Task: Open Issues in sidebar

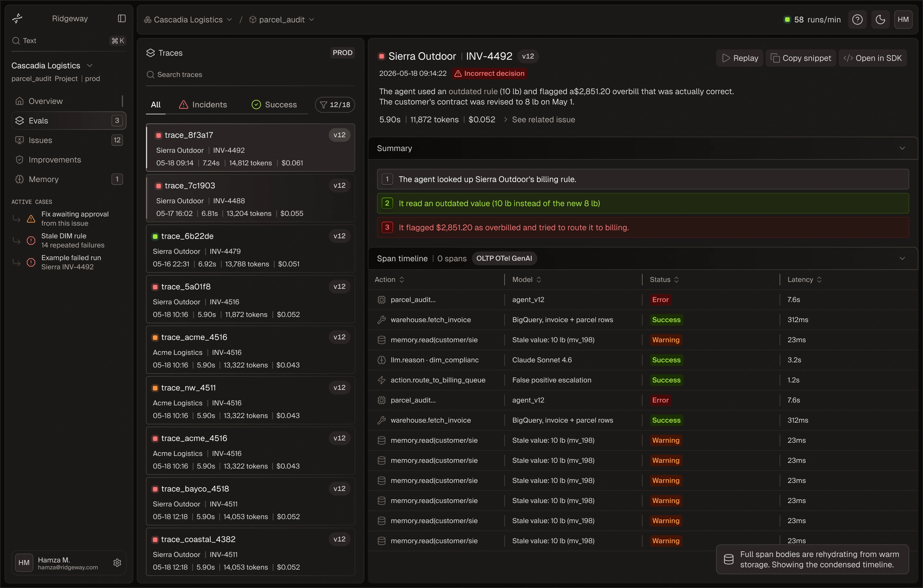Action: 69,140
